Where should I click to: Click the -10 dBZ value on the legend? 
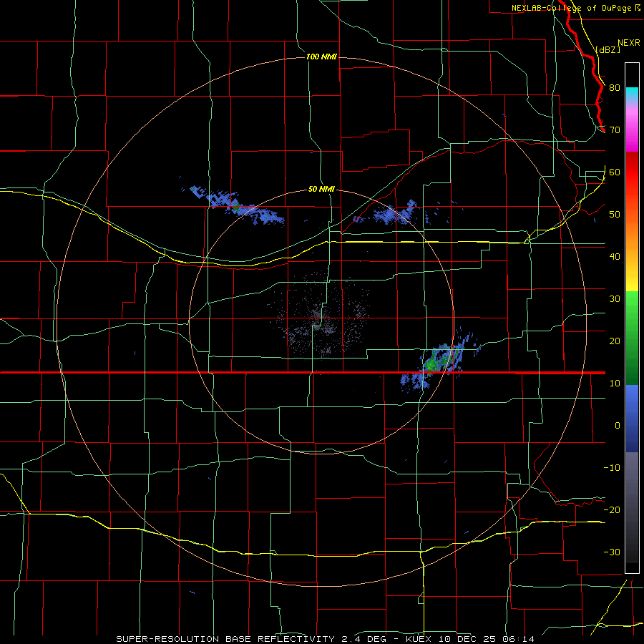(612, 468)
